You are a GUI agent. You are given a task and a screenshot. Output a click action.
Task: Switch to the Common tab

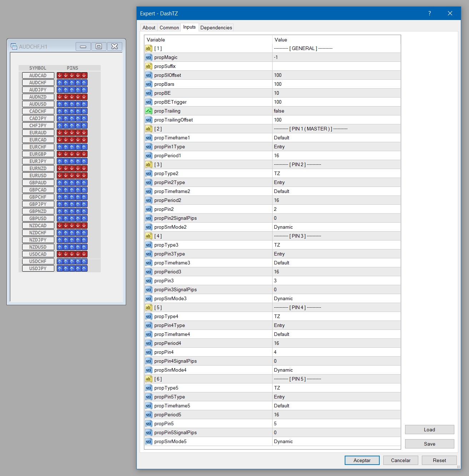(169, 28)
